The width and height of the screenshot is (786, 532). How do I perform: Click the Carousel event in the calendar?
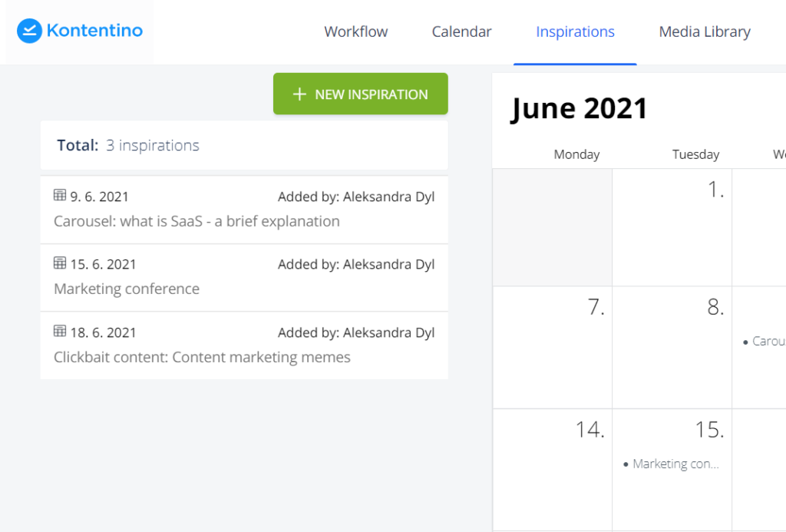point(765,342)
